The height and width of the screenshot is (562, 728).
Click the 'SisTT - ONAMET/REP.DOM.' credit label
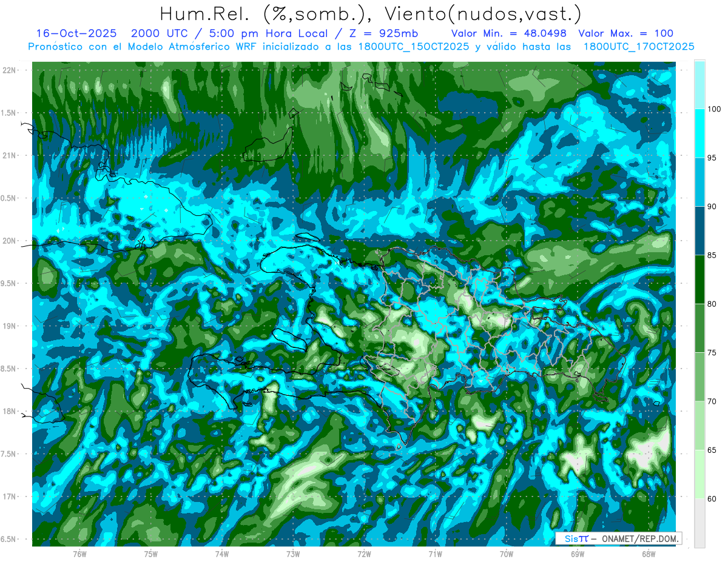[619, 538]
